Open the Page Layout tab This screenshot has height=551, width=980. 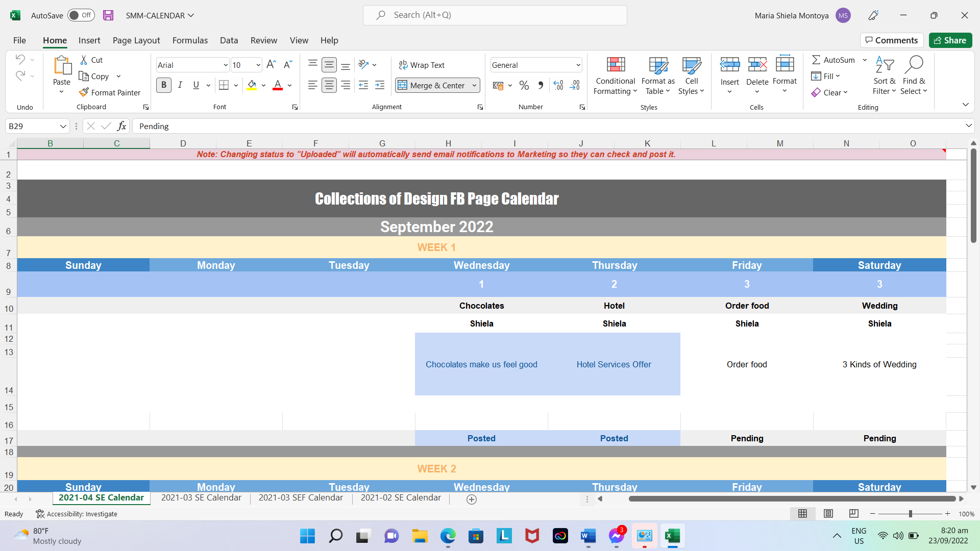(x=136, y=40)
